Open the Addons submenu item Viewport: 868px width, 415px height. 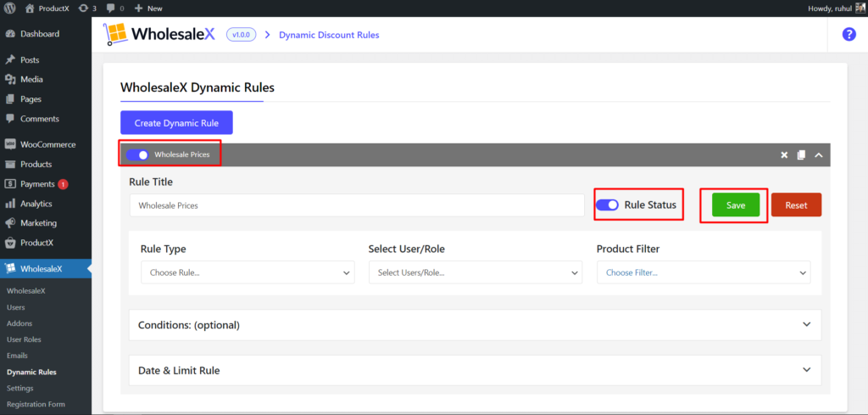point(19,323)
